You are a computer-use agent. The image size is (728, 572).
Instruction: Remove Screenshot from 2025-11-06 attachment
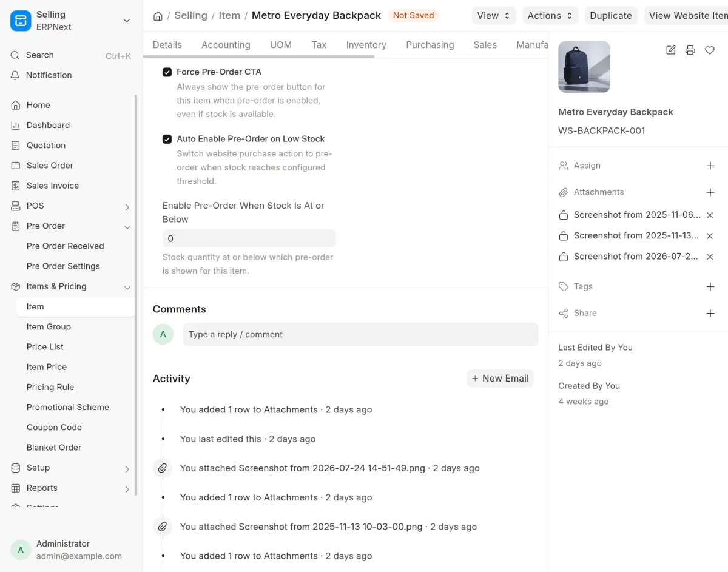tap(710, 215)
